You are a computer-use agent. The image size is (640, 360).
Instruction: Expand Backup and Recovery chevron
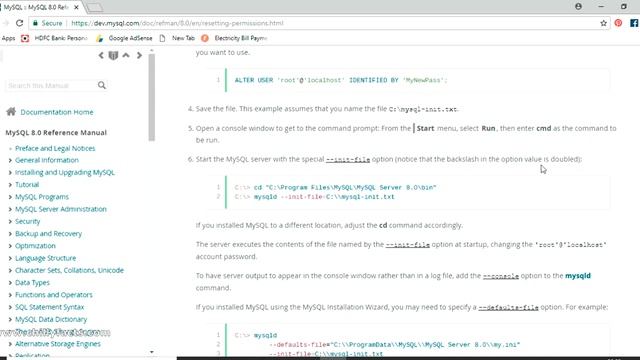click(10, 234)
